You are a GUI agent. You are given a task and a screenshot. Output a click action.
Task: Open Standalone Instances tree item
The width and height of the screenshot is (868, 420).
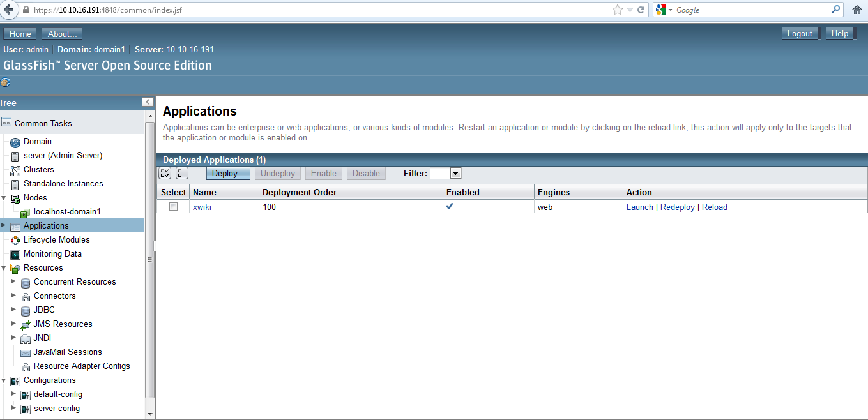(x=63, y=184)
